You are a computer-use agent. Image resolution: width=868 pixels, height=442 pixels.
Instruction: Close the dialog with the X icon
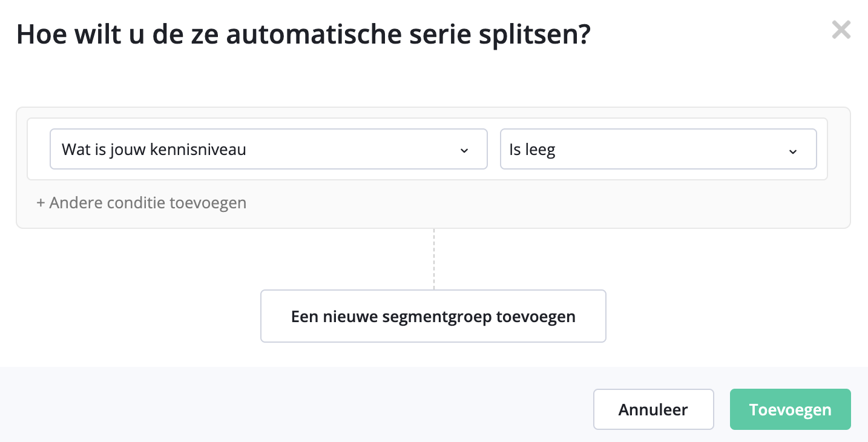(841, 29)
